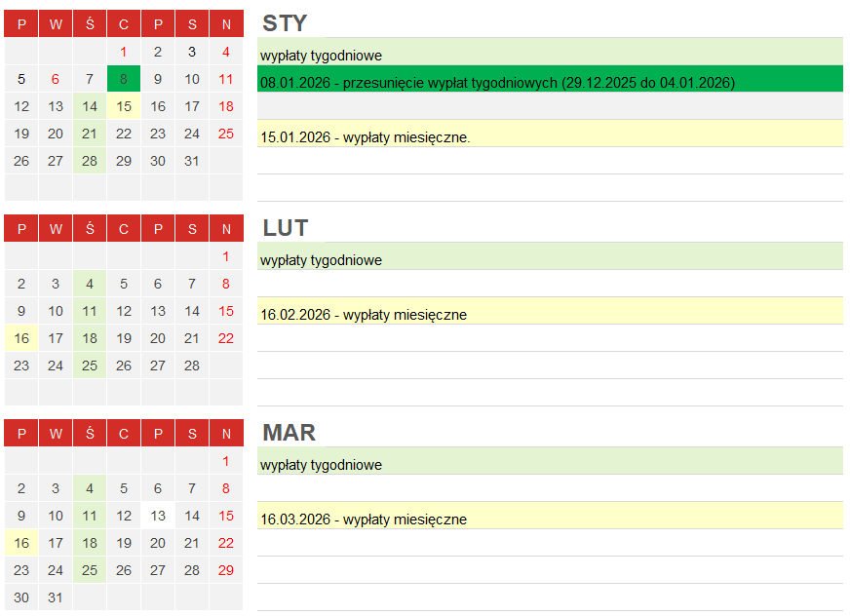Select day 8 highlighted dark green in January
The image size is (850, 616).
coord(124,79)
